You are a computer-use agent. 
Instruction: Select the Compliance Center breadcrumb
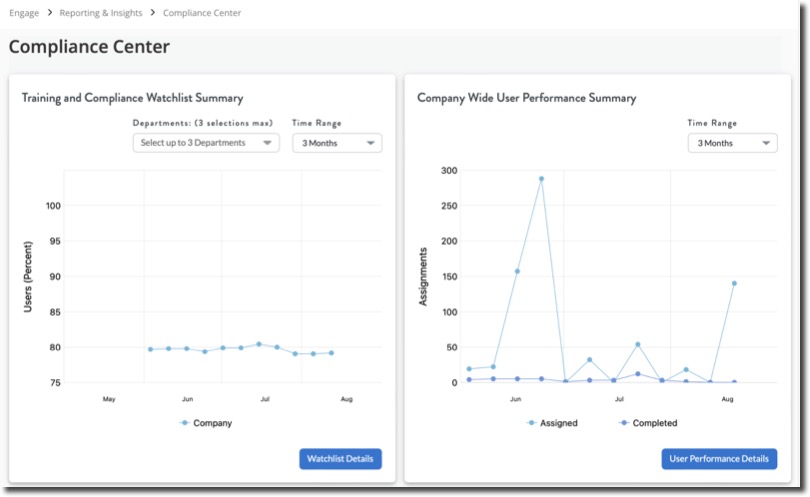point(202,13)
